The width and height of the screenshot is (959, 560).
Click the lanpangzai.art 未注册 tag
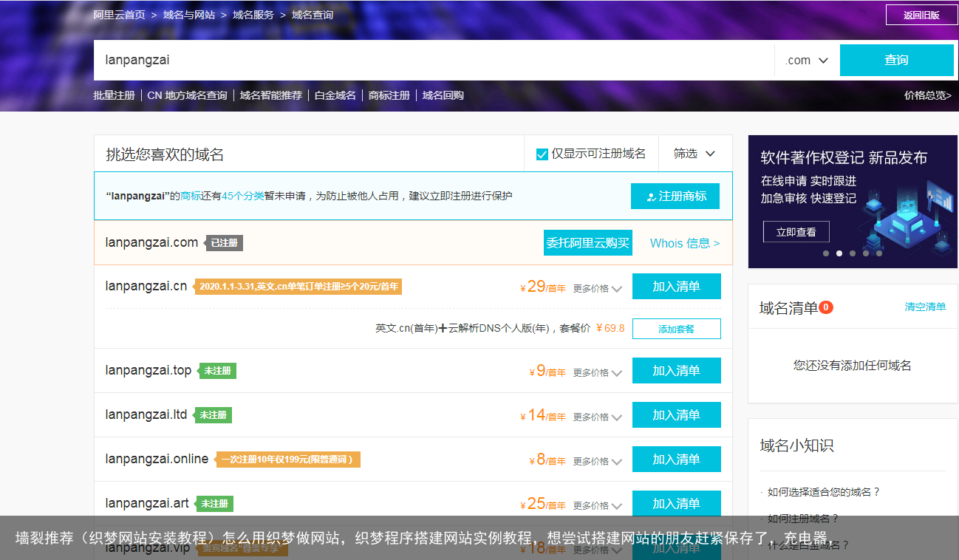[214, 504]
